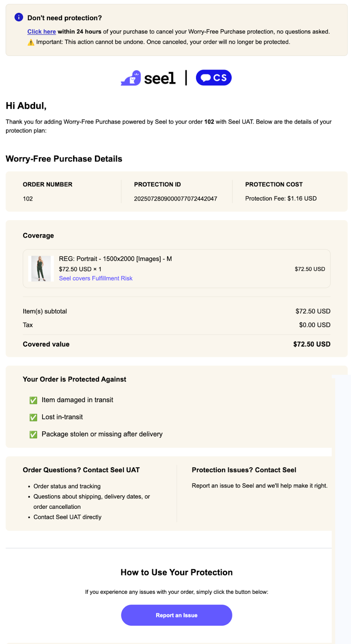Click the bold Covered value amount $72.50 USD
Image resolution: width=351 pixels, height=644 pixels.
[312, 344]
